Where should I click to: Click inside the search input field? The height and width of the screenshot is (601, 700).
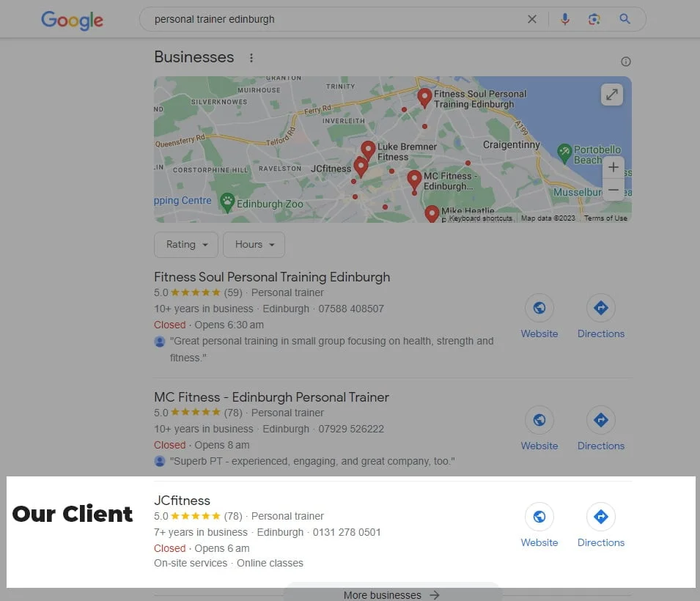coord(330,19)
